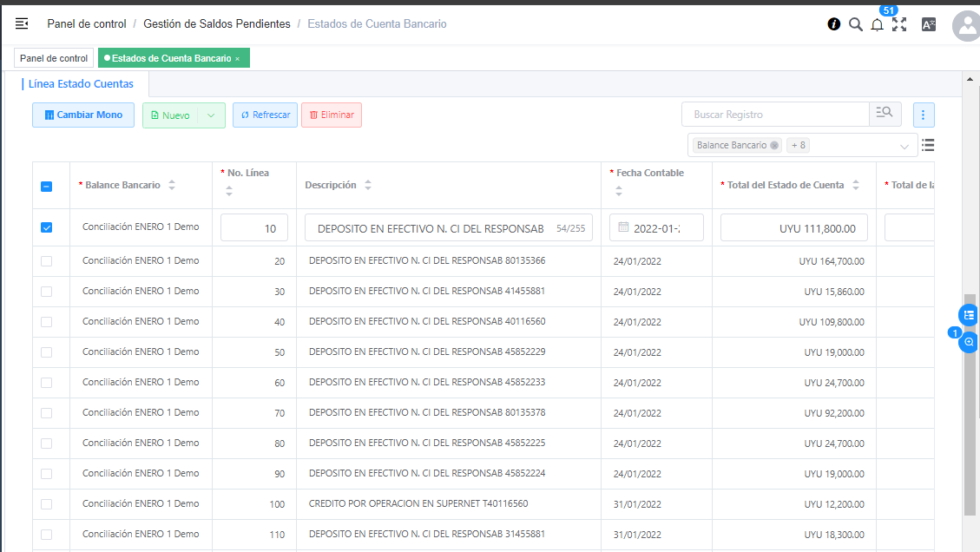
Task: Enter fullscreen mode via expand icon
Action: click(x=899, y=24)
